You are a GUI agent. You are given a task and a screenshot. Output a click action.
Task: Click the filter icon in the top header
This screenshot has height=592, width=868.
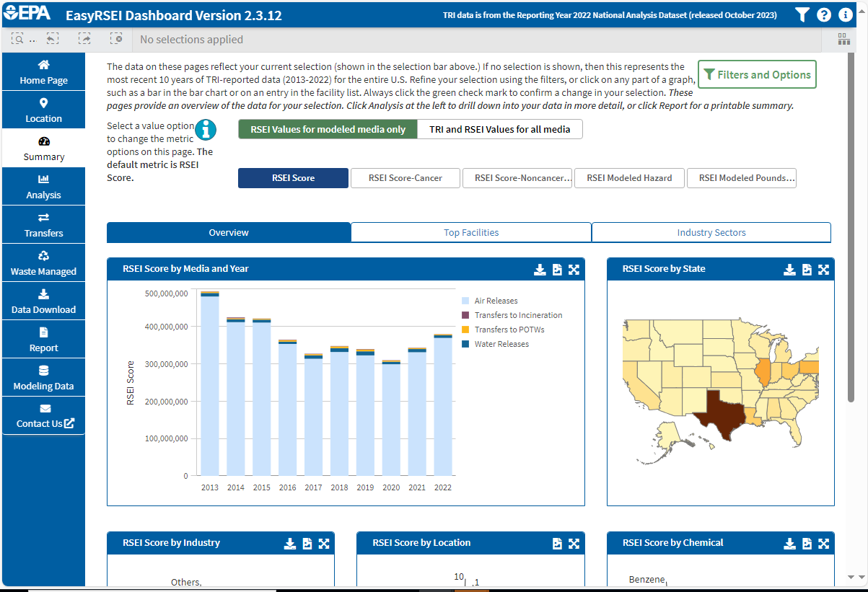click(802, 14)
